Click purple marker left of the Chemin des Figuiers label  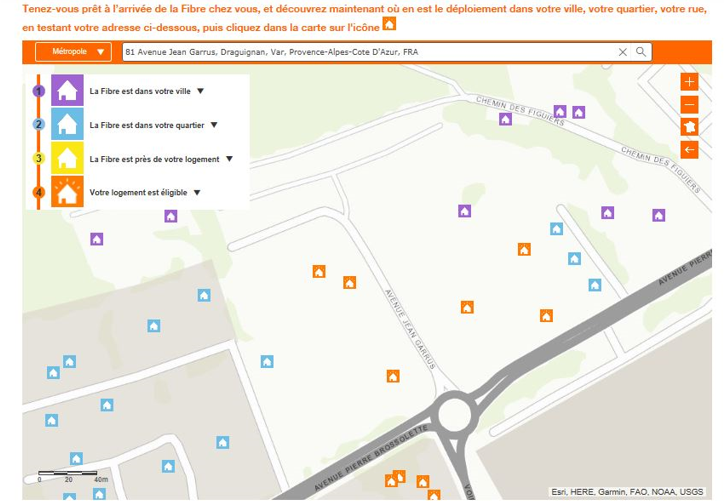505,119
